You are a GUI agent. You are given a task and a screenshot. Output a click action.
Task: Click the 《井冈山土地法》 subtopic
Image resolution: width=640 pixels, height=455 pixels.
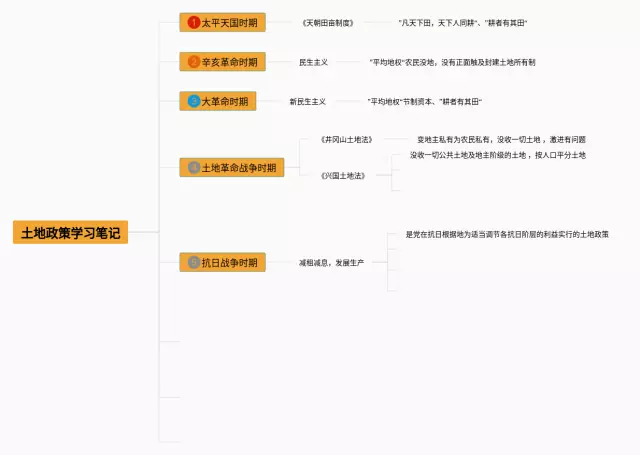[x=346, y=139]
